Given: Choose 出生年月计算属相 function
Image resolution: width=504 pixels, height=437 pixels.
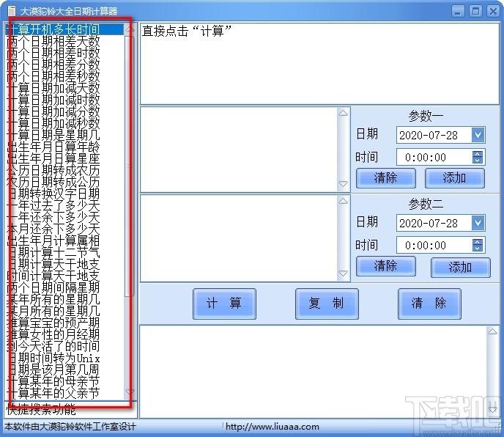Looking at the screenshot, I should tap(64, 240).
